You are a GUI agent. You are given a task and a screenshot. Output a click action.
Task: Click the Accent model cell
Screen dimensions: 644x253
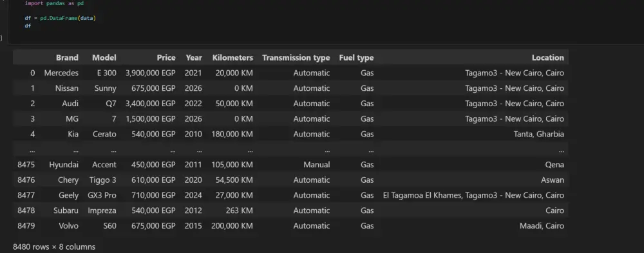coord(104,165)
